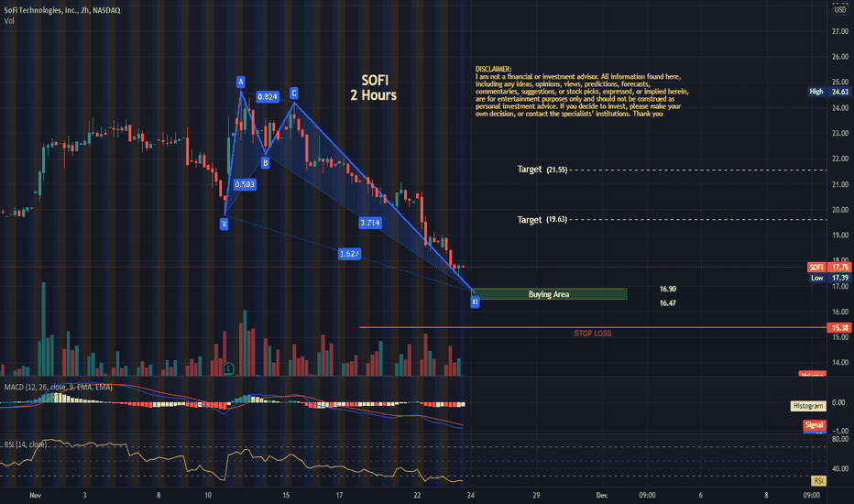This screenshot has height=504, width=854.
Task: Click the green Buying Area box
Action: coord(549,294)
